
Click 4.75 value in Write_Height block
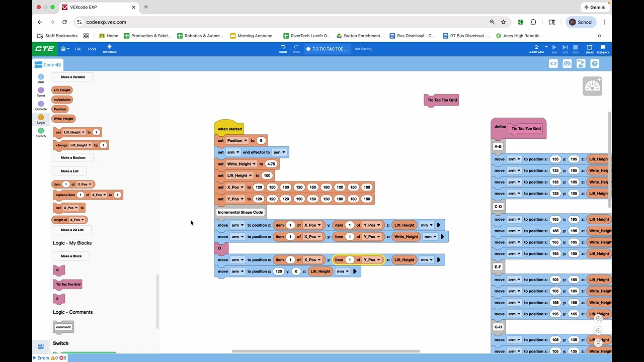[271, 164]
